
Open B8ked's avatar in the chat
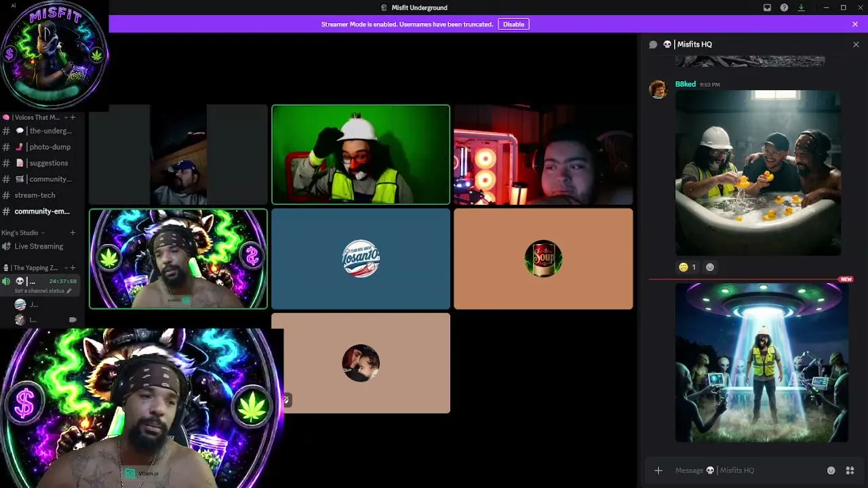pos(658,89)
